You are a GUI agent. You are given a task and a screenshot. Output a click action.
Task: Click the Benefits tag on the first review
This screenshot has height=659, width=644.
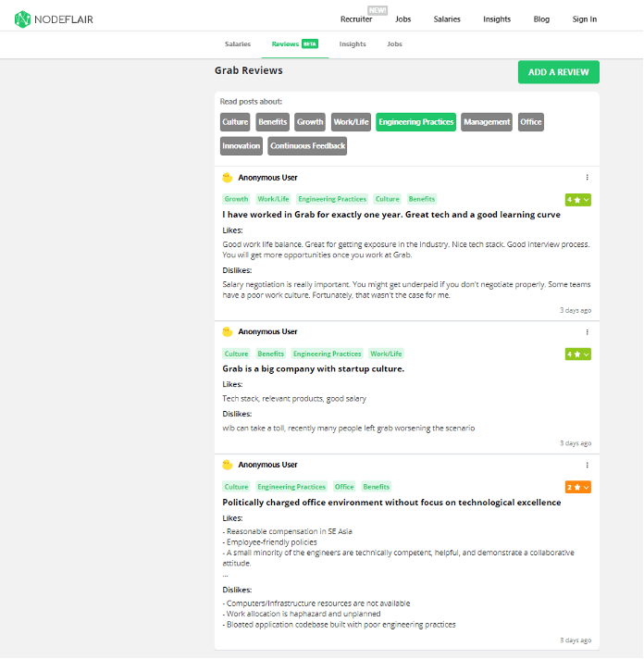click(421, 199)
